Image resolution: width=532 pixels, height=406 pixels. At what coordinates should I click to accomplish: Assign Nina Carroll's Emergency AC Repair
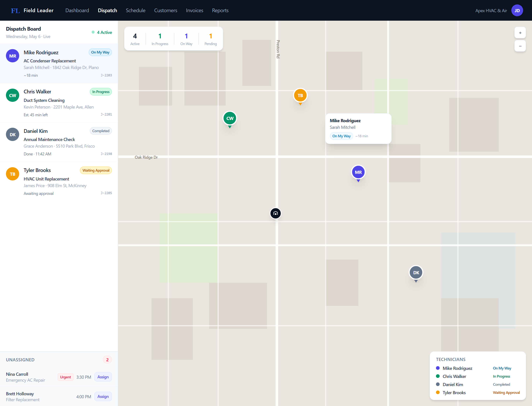point(103,377)
